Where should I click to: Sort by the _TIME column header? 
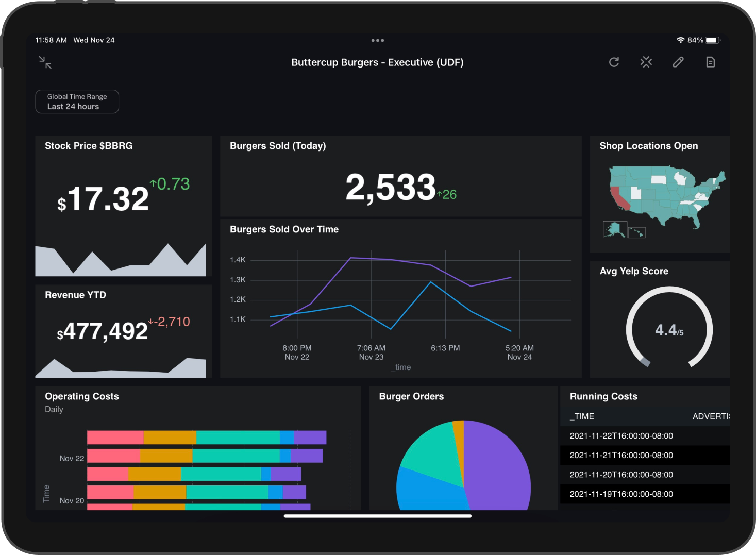582,416
